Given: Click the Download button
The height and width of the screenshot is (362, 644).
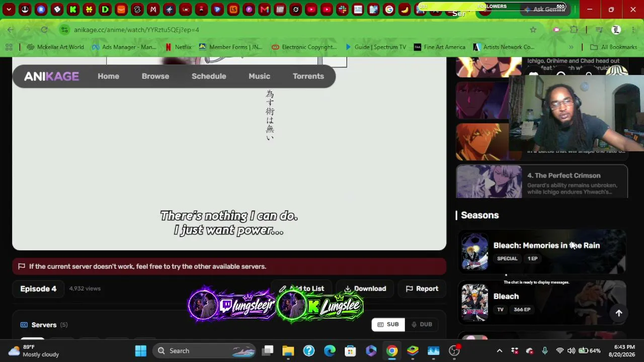Looking at the screenshot, I should (365, 289).
